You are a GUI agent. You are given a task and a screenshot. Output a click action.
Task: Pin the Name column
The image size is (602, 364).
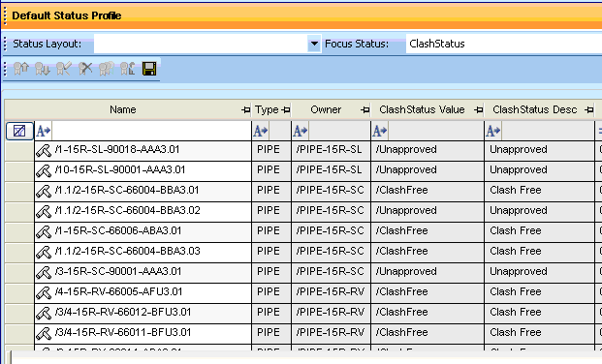point(245,110)
